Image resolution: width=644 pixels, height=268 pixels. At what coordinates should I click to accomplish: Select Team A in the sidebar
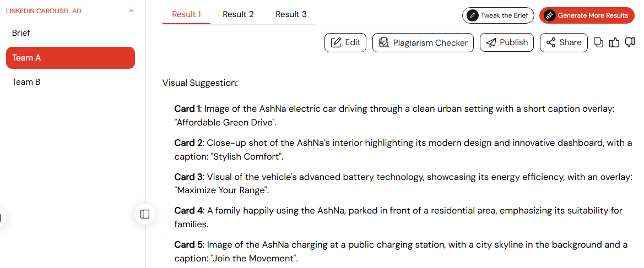pyautogui.click(x=70, y=58)
